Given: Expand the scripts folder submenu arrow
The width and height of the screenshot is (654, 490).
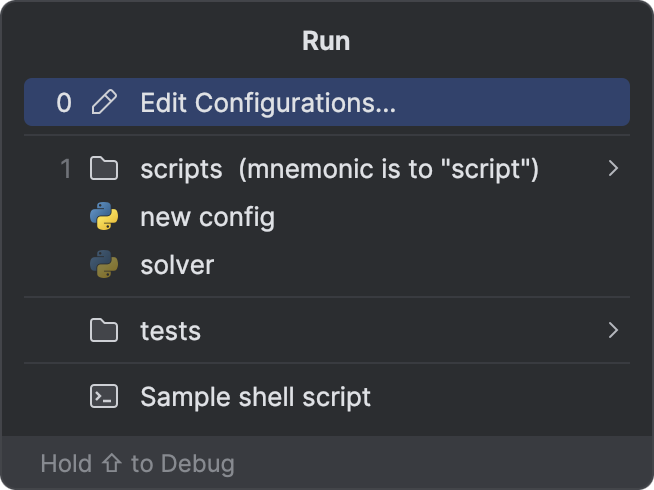Looking at the screenshot, I should click(x=613, y=169).
